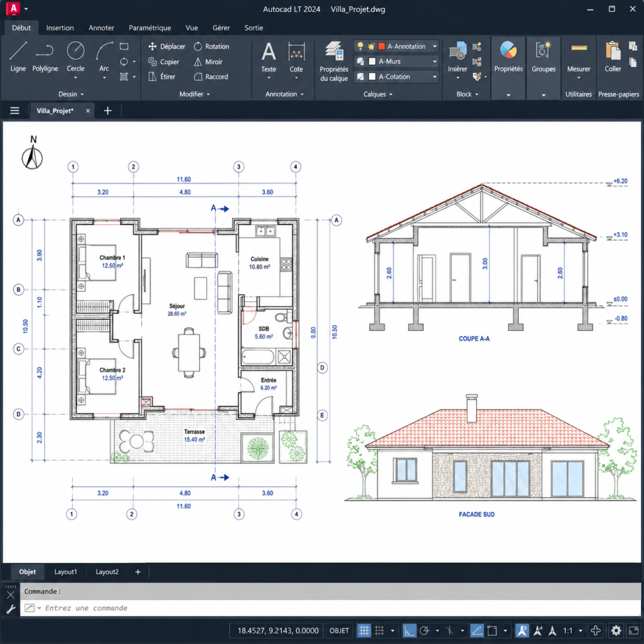
Task: Select the Polyligne tool
Action: (x=45, y=57)
